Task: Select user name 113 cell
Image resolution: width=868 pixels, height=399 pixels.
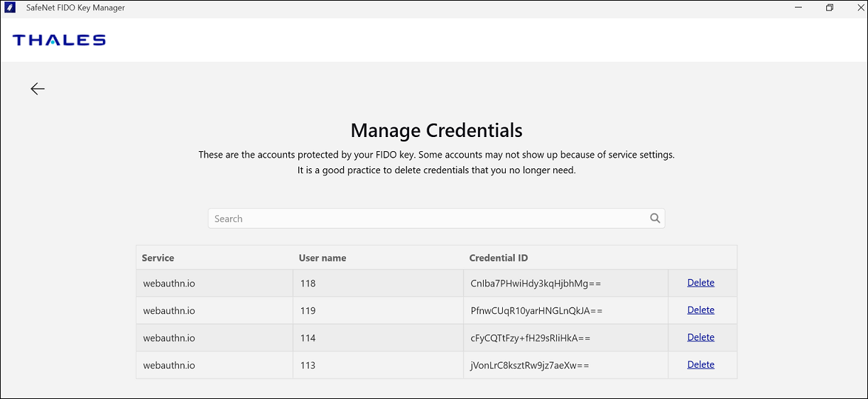Action: tap(308, 366)
